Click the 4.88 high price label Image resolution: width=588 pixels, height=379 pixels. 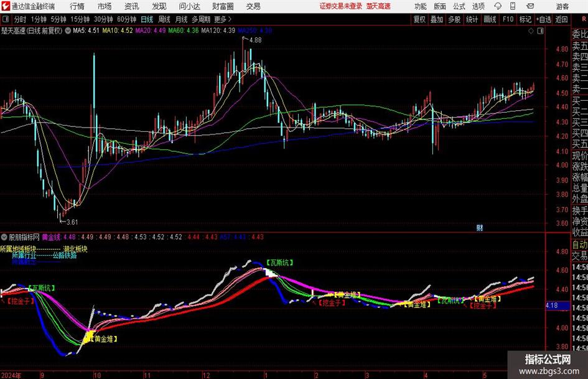[x=255, y=40]
